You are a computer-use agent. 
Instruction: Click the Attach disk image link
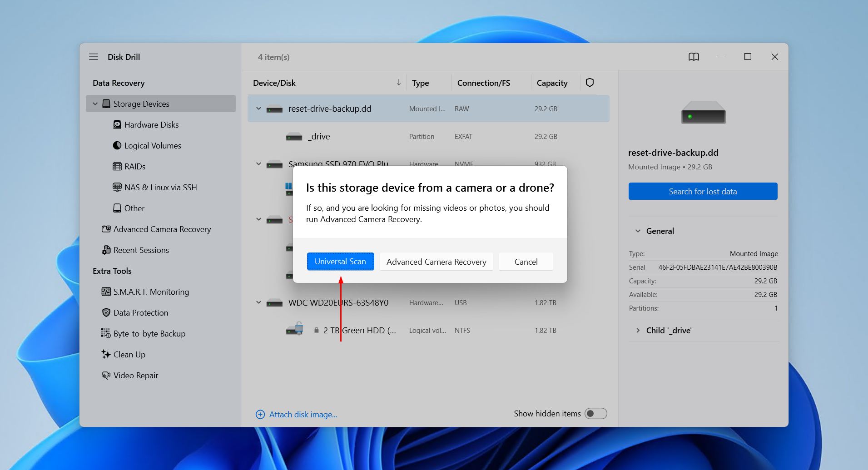click(x=303, y=414)
